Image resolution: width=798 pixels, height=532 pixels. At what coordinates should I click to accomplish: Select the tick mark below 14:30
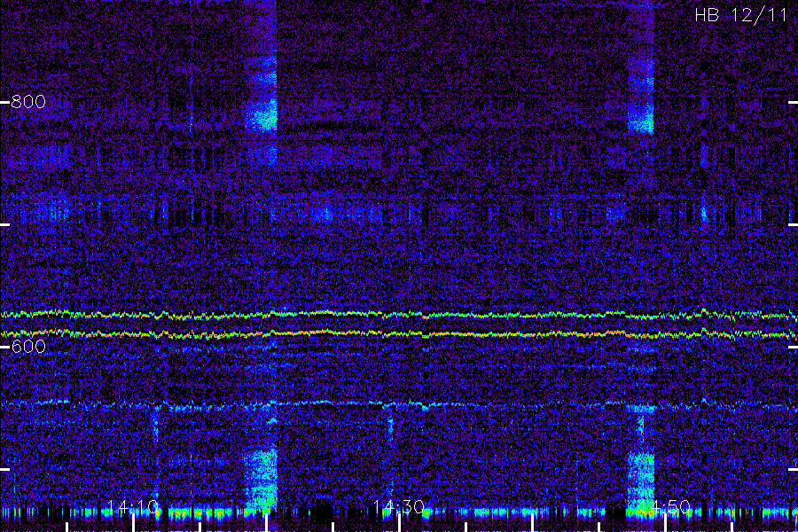(x=400, y=523)
